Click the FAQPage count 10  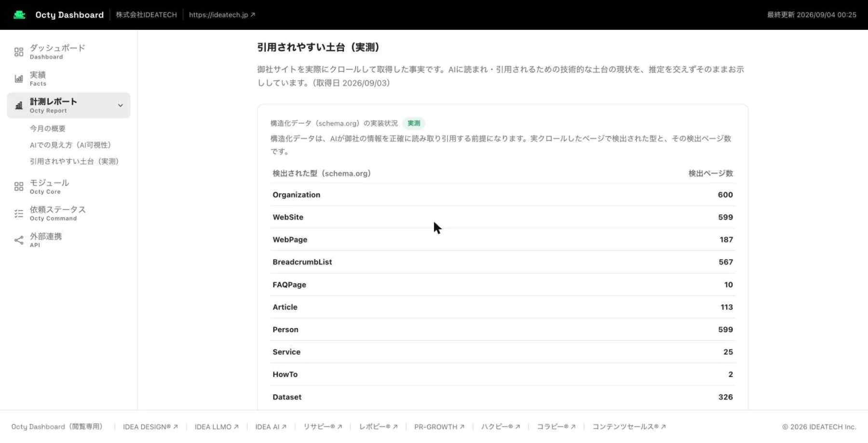tap(729, 285)
